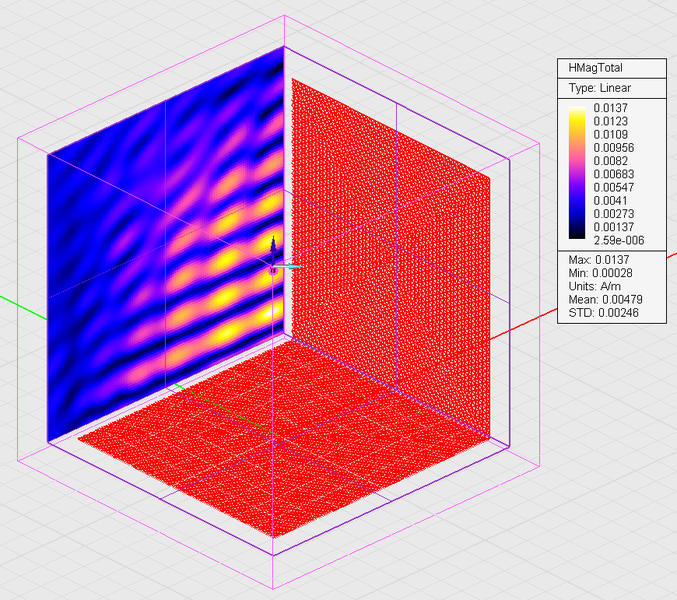Click the dark bottom of color scale bar
This screenshot has height=600, width=677.
pyautogui.click(x=577, y=231)
